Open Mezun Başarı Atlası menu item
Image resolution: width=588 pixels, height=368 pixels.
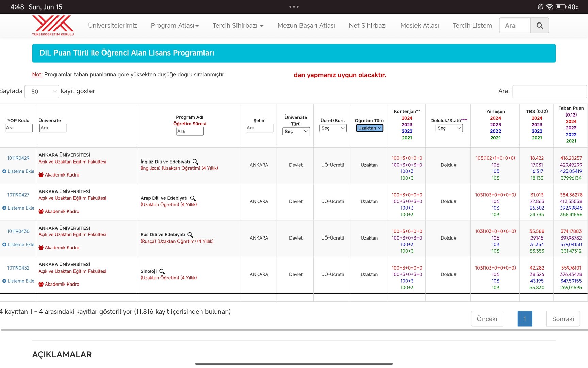[x=306, y=25]
